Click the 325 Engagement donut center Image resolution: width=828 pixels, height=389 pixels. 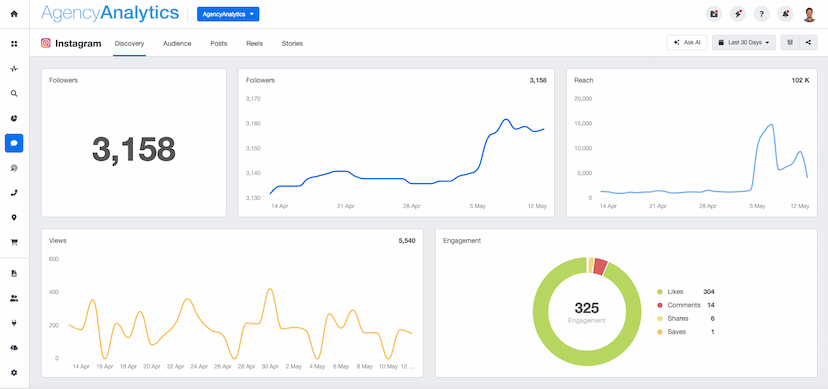pyautogui.click(x=587, y=308)
